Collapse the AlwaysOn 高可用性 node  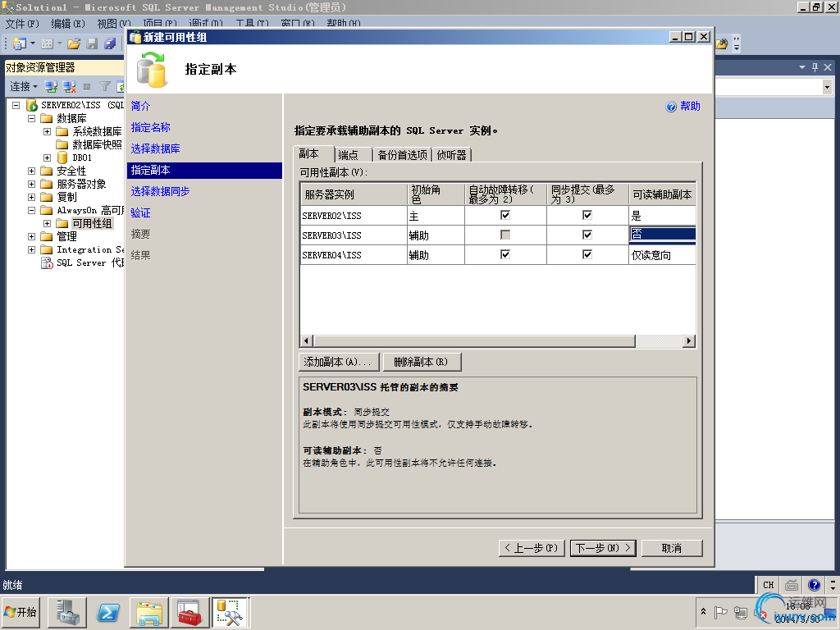coord(32,211)
